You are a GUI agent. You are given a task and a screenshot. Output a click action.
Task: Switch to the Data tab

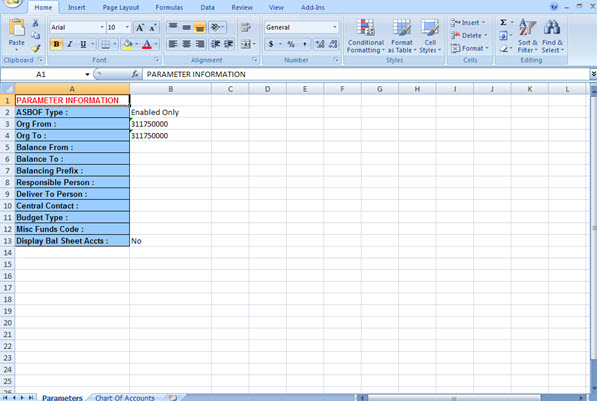pos(208,7)
